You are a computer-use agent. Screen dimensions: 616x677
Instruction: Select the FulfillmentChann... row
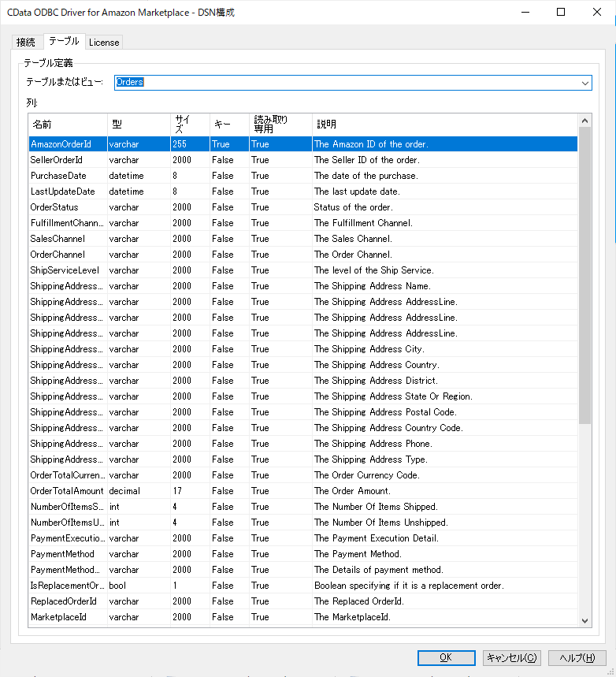(303, 223)
